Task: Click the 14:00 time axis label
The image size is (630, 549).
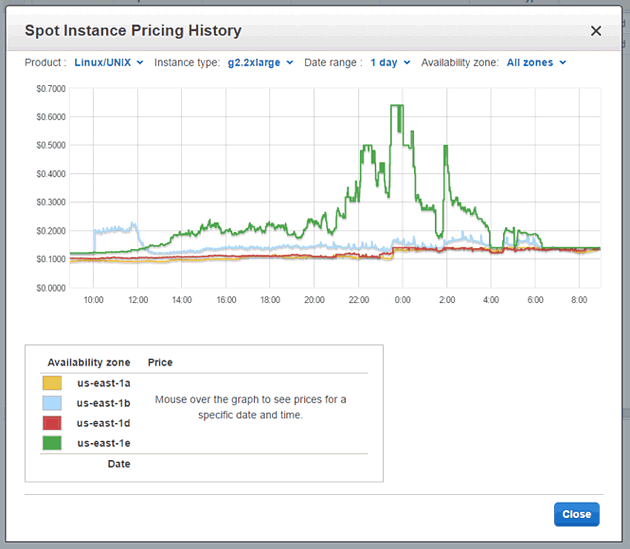Action: pos(182,300)
